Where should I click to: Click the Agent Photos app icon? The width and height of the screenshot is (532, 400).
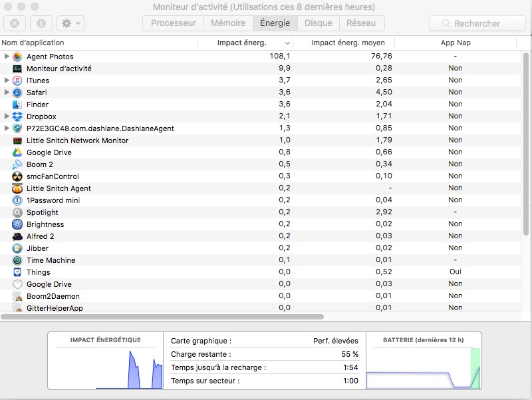click(x=17, y=57)
